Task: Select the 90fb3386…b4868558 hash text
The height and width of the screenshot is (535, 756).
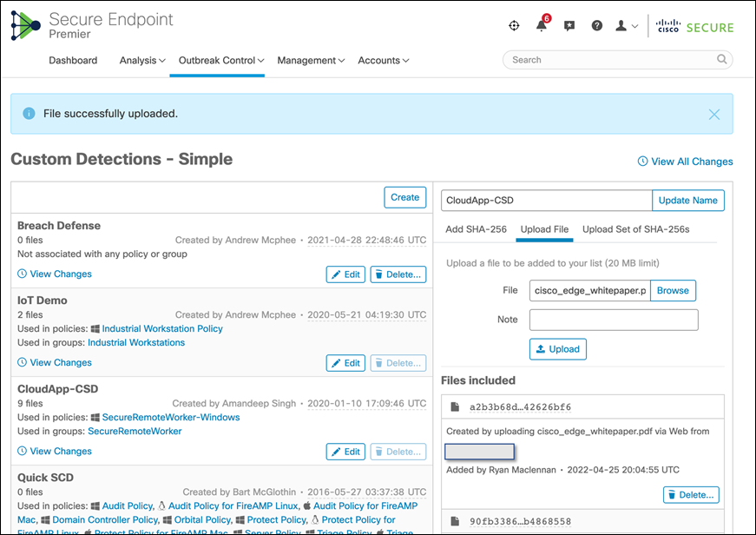Action: point(520,521)
